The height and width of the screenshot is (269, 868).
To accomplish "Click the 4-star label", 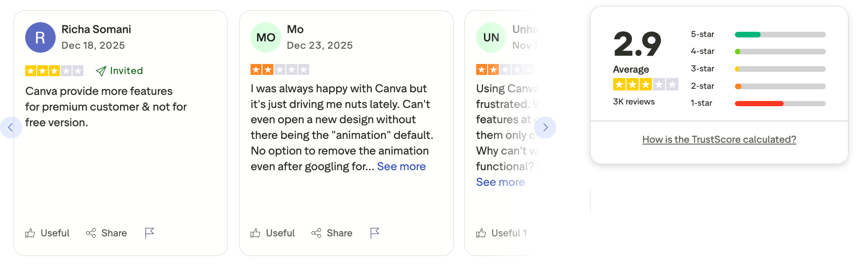I will [702, 51].
